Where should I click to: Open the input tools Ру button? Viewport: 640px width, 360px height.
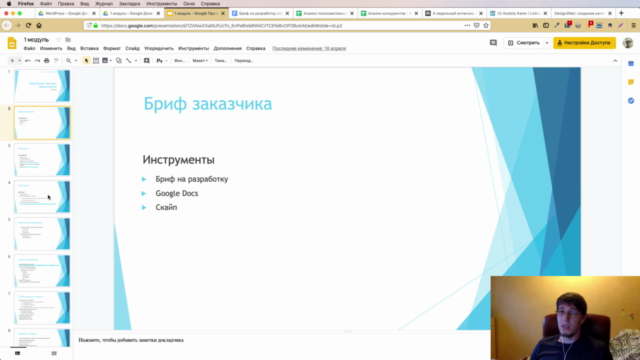160,60
